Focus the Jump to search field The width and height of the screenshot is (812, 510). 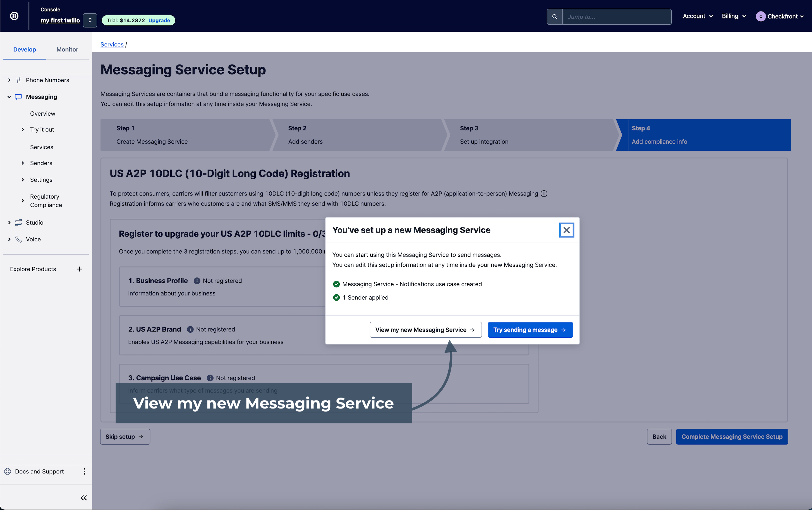click(617, 16)
